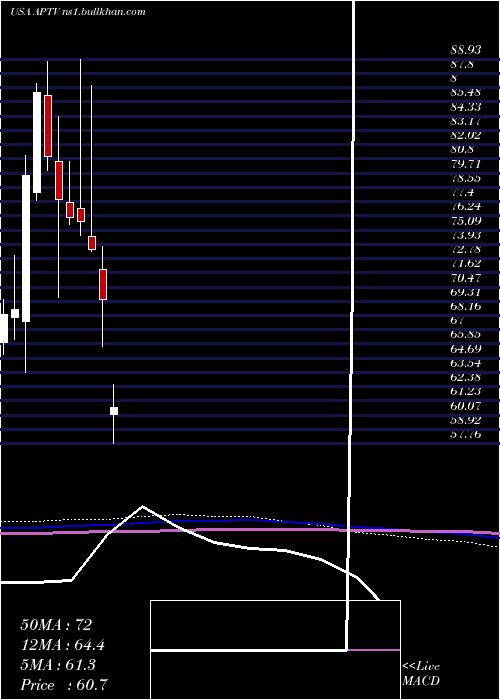The height and width of the screenshot is (700, 500).
Task: Click the 73.93 price label
Action: pyautogui.click(x=465, y=235)
